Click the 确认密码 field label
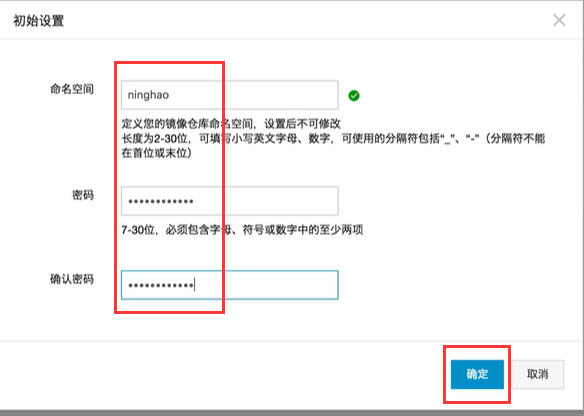584x416 pixels. click(x=72, y=279)
